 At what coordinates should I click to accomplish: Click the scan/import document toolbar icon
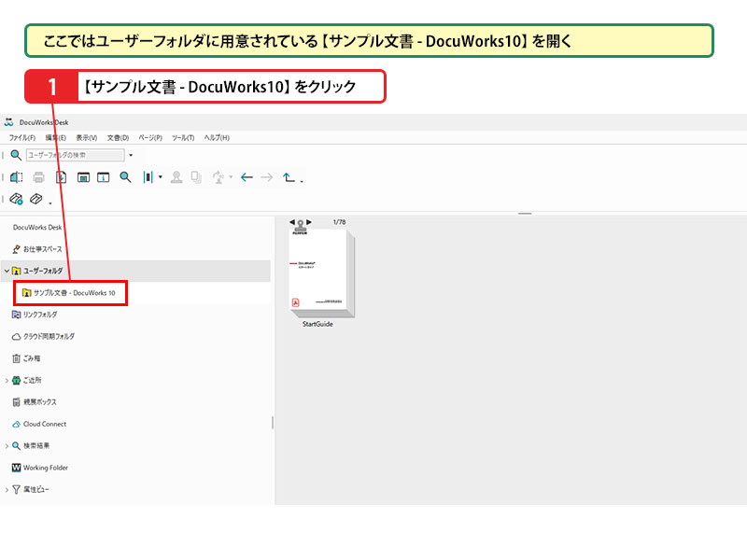point(16,177)
